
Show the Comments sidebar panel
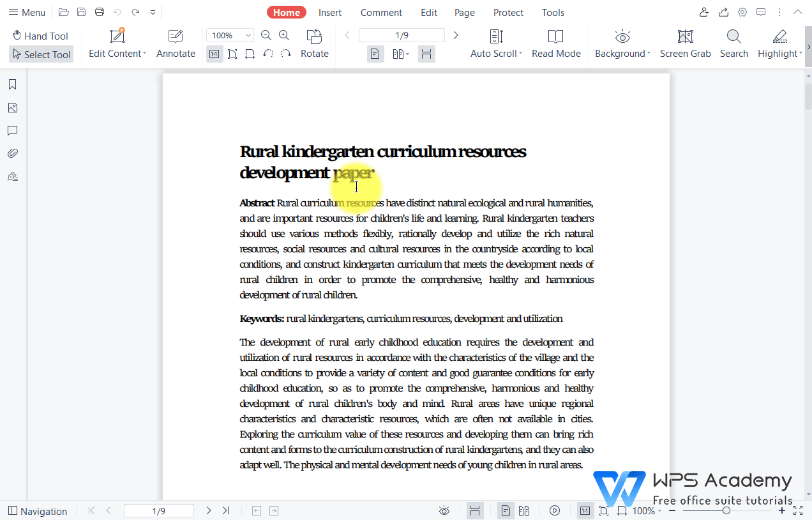pos(13,130)
